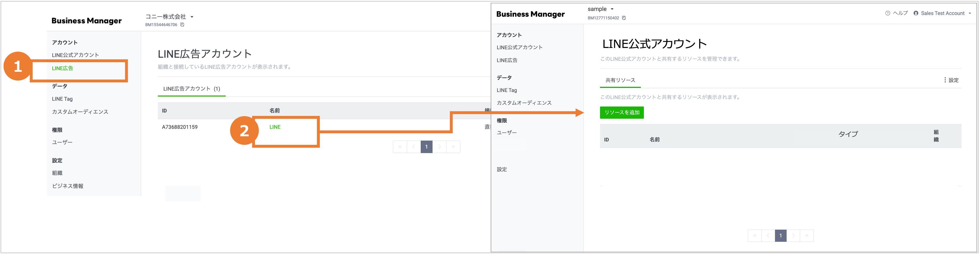This screenshot has width=980, height=254.
Task: Open three-dot 設定 menu in 共有リソース
Action: pos(951,80)
